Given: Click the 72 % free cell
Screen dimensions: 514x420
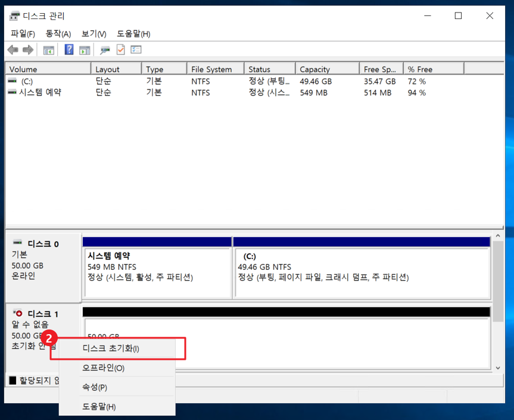Looking at the screenshot, I should point(417,81).
